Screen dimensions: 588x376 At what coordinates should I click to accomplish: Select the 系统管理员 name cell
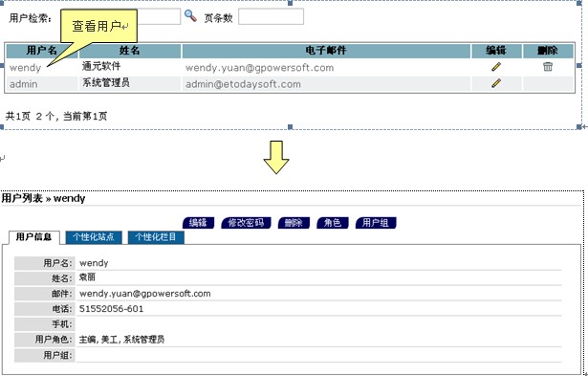coord(106,82)
